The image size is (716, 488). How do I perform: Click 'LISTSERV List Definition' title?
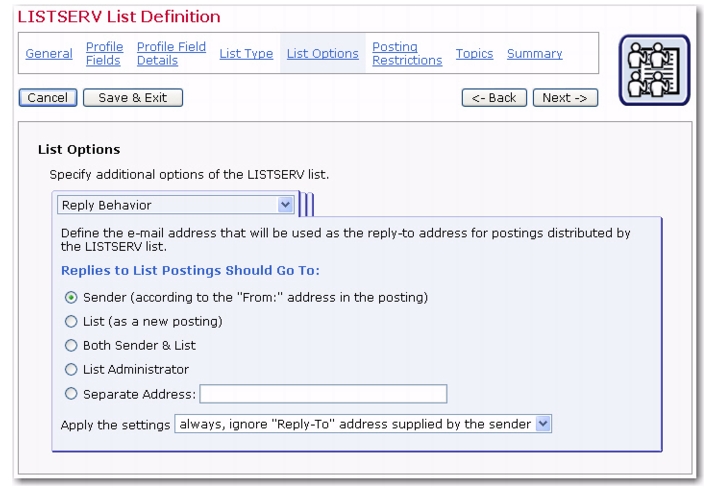tap(119, 17)
